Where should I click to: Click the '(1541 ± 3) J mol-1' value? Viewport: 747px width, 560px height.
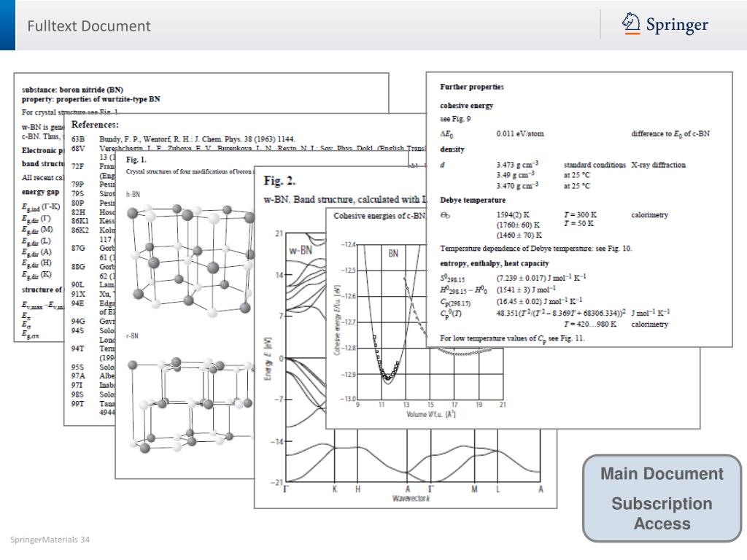click(x=526, y=289)
